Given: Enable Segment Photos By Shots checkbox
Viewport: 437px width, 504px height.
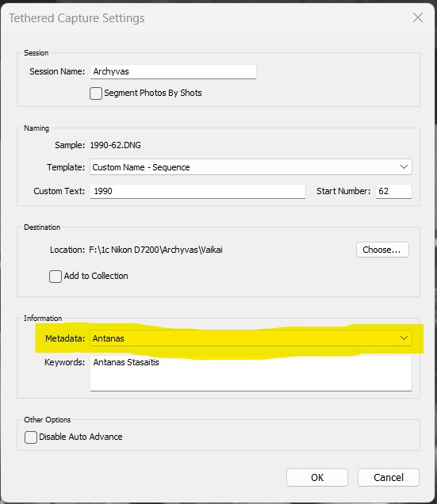Looking at the screenshot, I should point(96,94).
